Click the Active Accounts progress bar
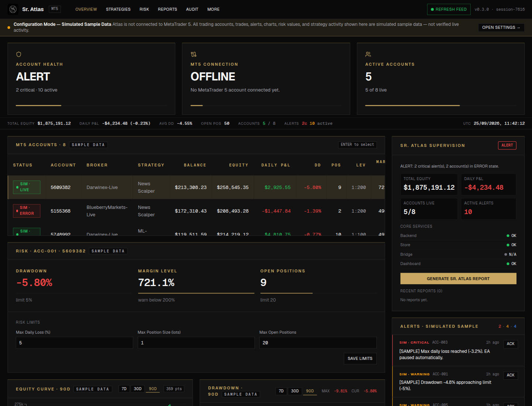This screenshot has width=532, height=406. 441,106
